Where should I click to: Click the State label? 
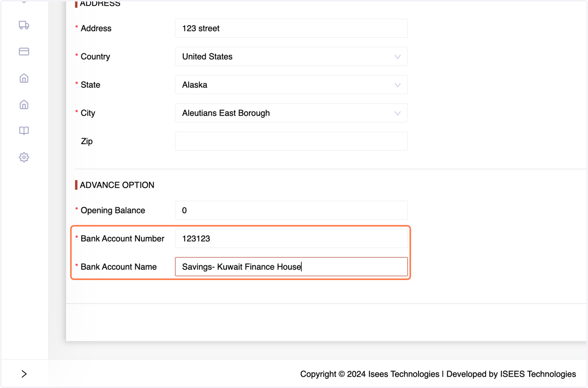coord(90,85)
